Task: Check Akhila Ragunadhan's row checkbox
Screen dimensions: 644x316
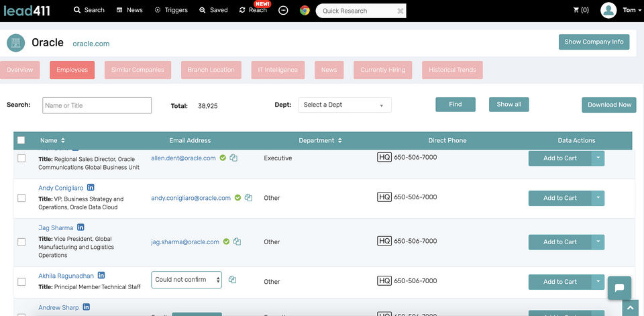Action: click(21, 282)
